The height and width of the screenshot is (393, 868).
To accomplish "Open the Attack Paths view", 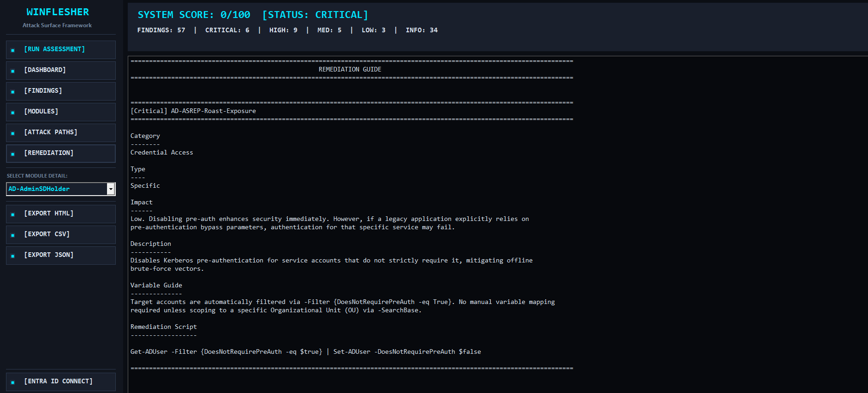I will coord(61,132).
